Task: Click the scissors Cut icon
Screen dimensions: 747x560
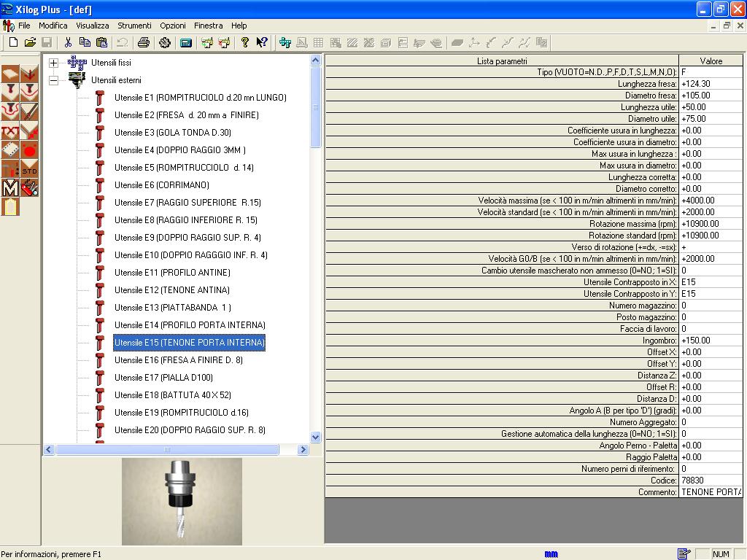Action: 68,42
